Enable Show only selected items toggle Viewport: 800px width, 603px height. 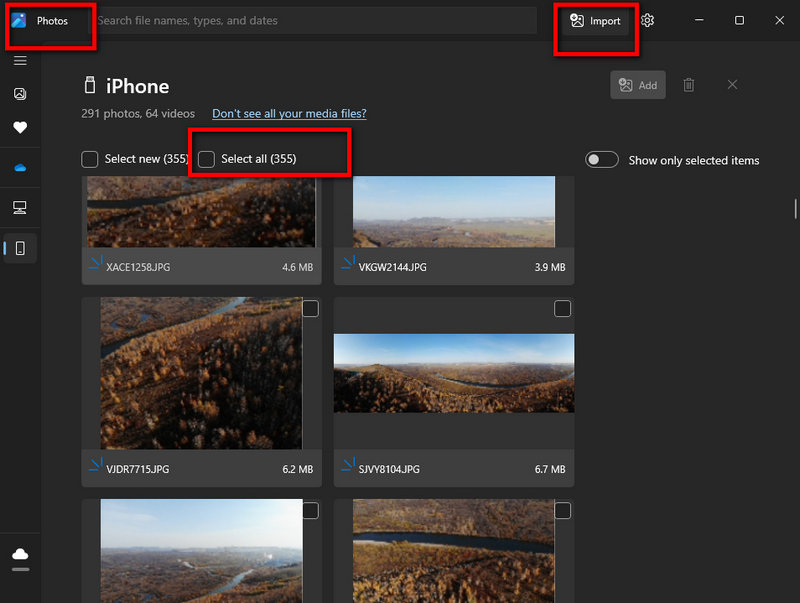pyautogui.click(x=602, y=160)
